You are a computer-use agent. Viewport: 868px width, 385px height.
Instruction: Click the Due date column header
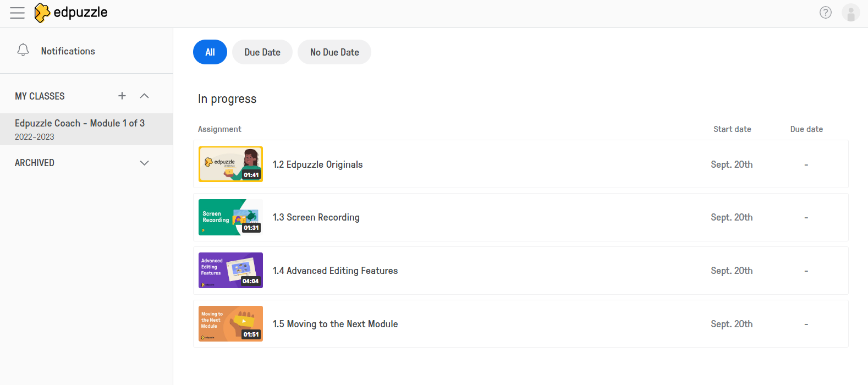[x=806, y=129]
